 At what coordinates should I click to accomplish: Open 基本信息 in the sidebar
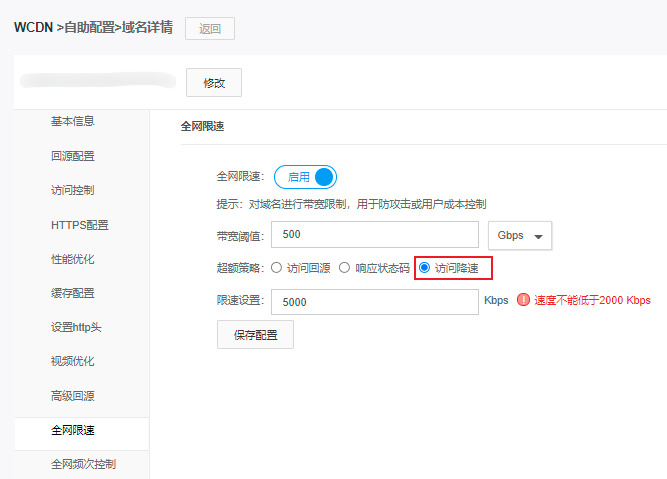coord(73,121)
